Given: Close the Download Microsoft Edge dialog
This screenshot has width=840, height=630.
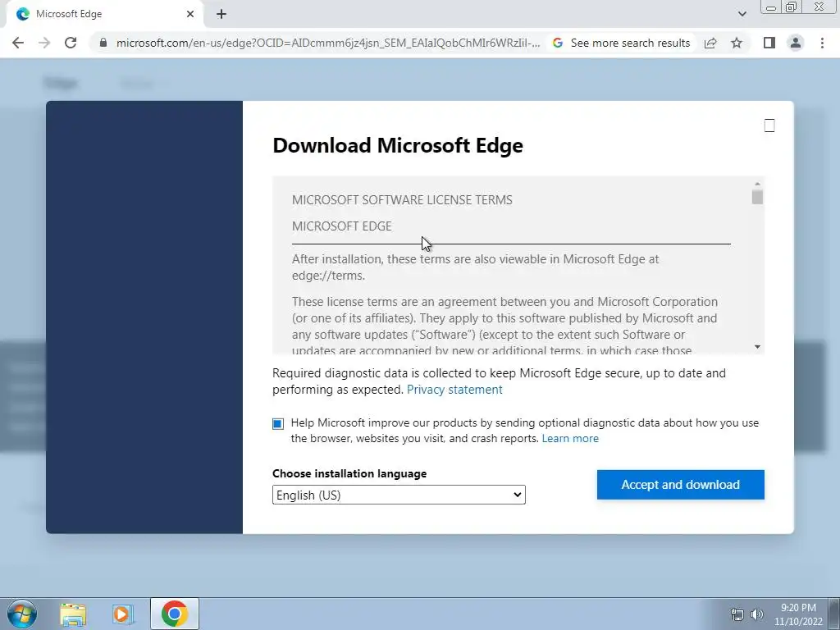Looking at the screenshot, I should 769,126.
